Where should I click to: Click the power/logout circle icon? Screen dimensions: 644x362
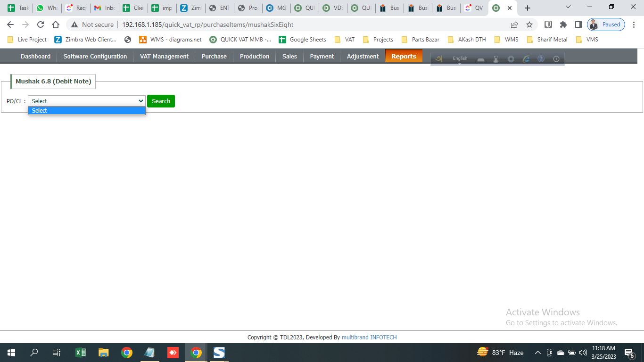556,59
